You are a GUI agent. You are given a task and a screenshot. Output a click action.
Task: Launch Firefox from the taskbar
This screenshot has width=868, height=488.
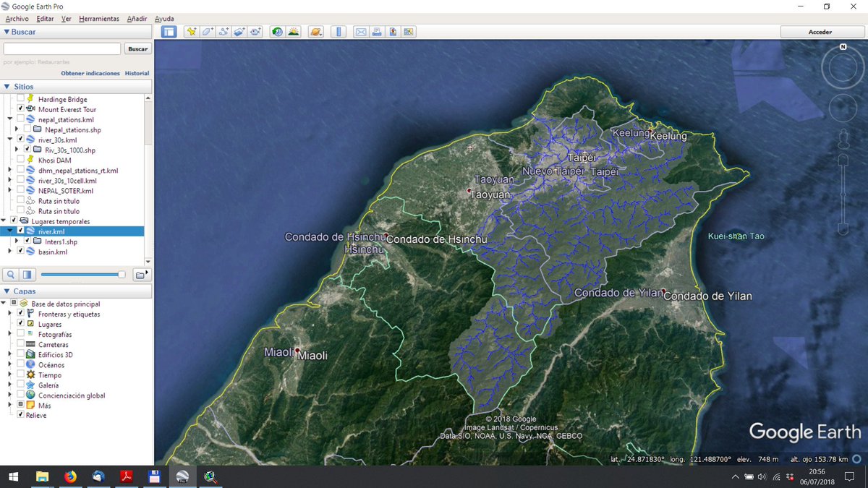pyautogui.click(x=70, y=476)
